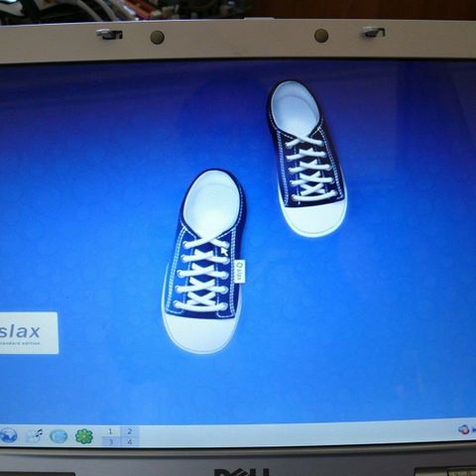
Task: Click the red-marked system tray icon
Action: [x=464, y=429]
